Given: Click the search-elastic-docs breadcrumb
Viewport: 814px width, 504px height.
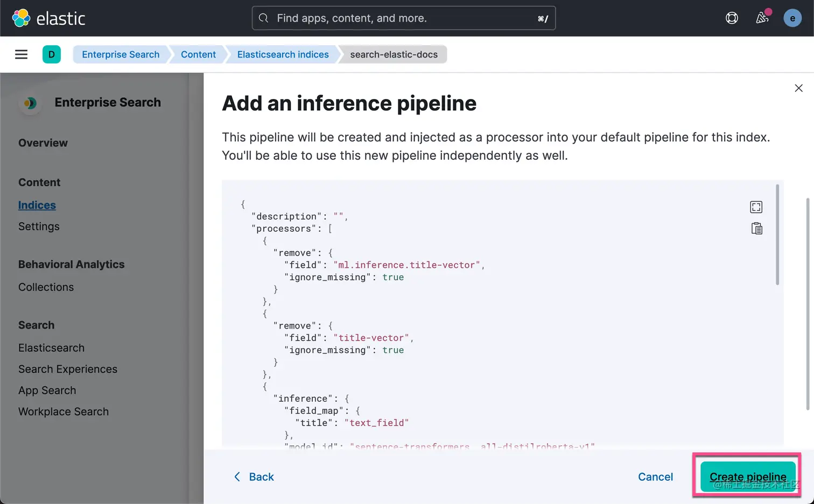Looking at the screenshot, I should tap(394, 54).
